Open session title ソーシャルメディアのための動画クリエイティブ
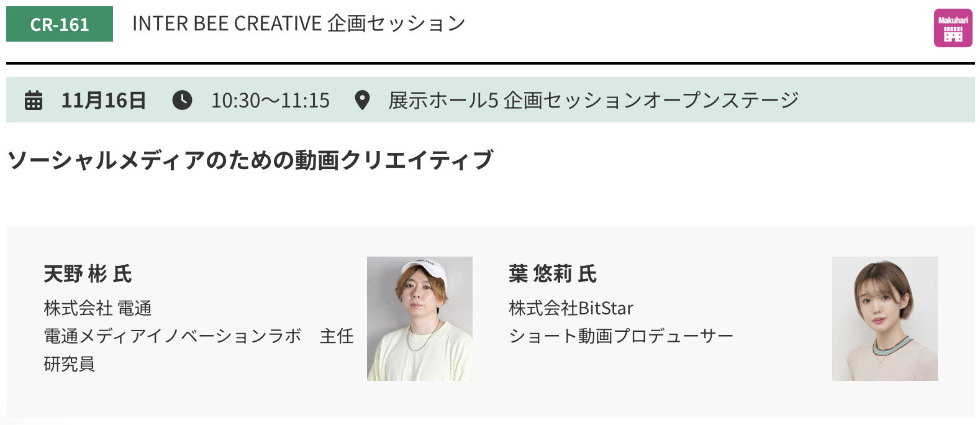 250,160
